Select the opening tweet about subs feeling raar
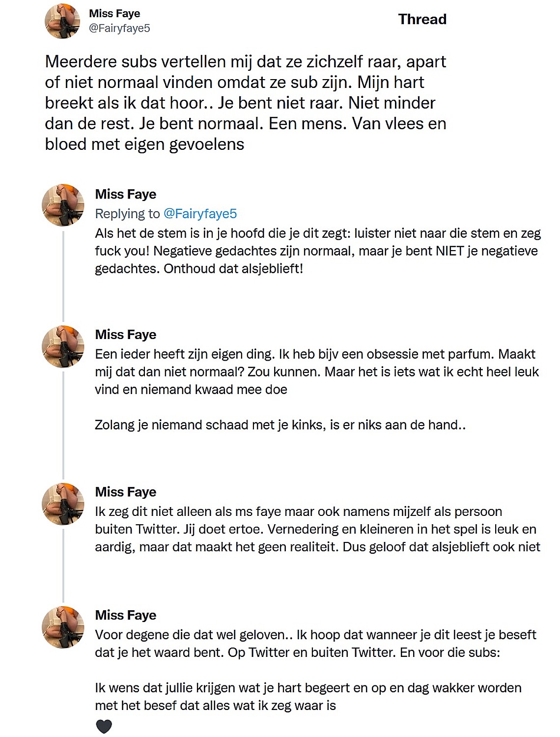Viewport: 560px width, 737px height. click(x=246, y=102)
